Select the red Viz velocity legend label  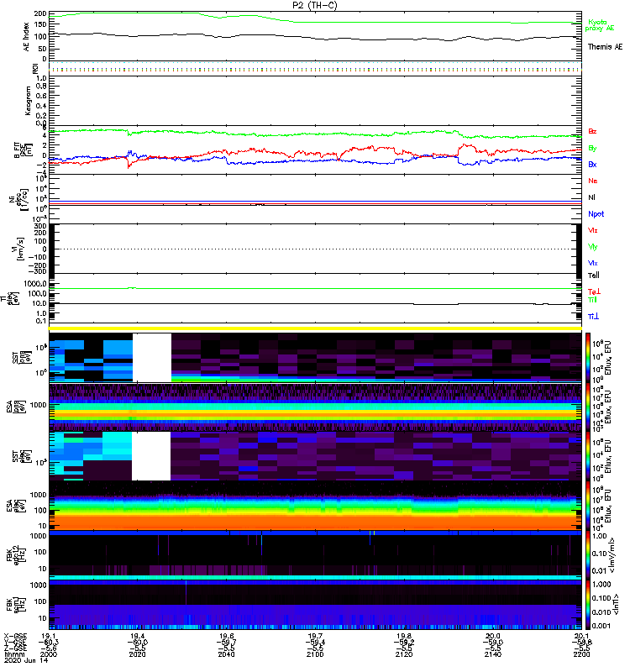coord(592,230)
